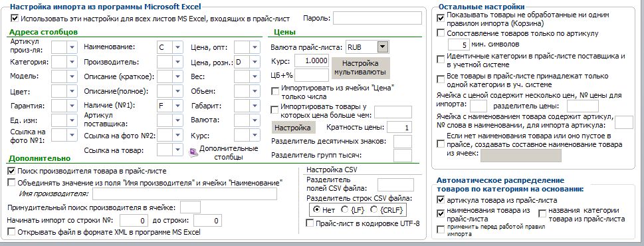
Task: Click the 'Начинать импорт со строки №' field
Action: (x=134, y=221)
